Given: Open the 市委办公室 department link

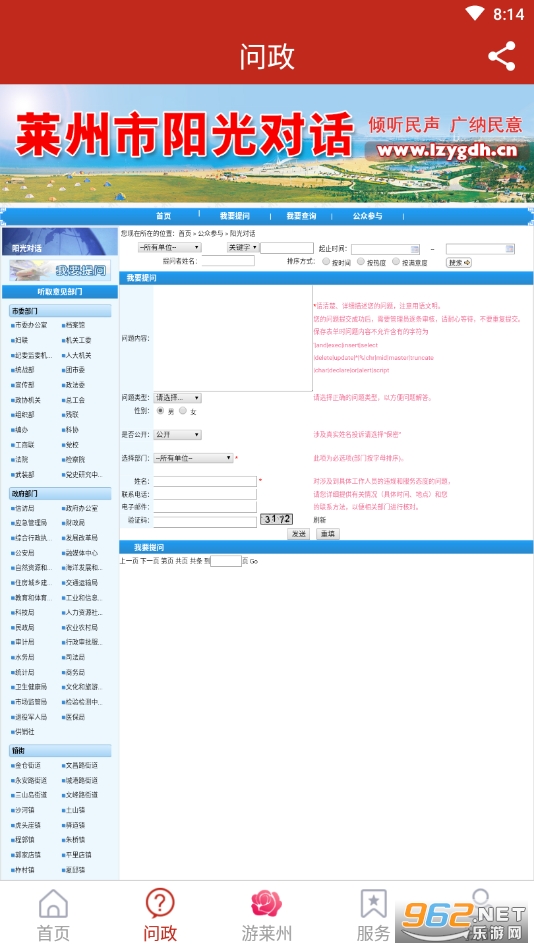Looking at the screenshot, I should (x=30, y=325).
